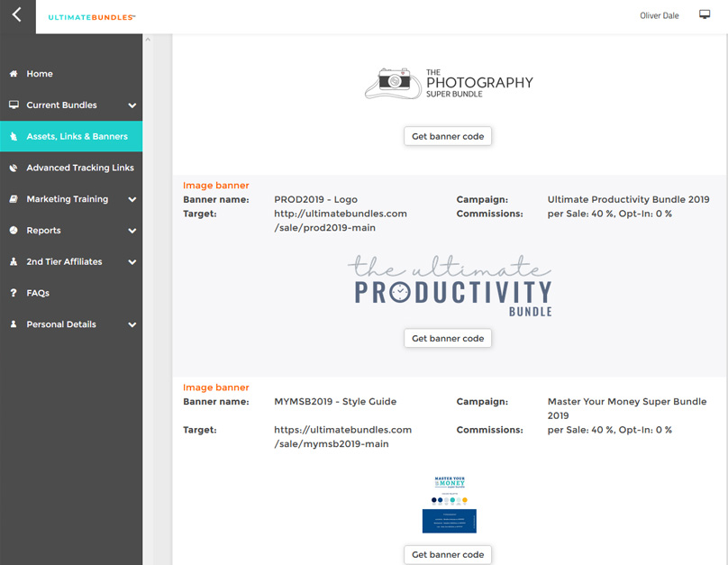Expand the Marketing Training submenu chevron
The image size is (728, 565).
[132, 199]
